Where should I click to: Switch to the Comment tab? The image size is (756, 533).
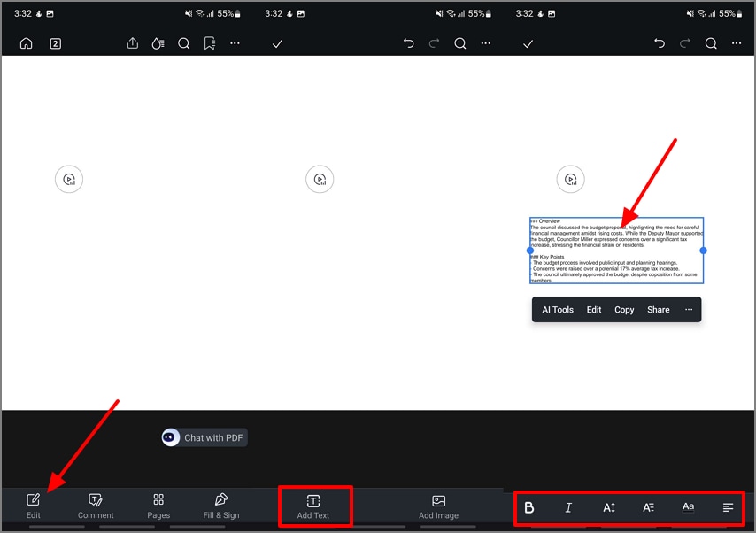96,506
